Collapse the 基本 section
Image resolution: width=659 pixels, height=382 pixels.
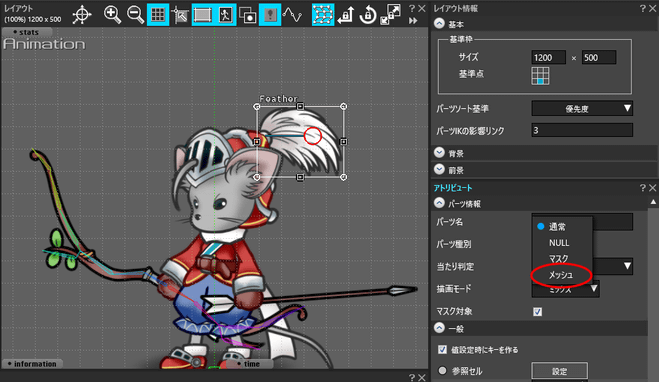tap(439, 24)
